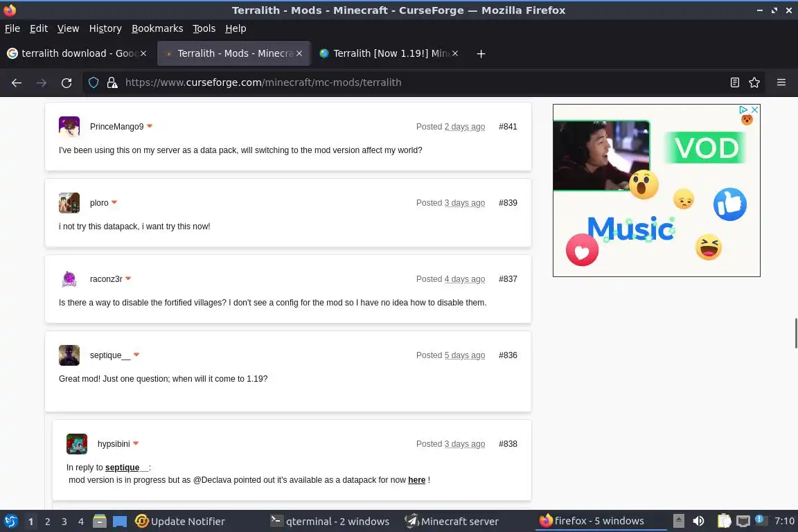
Task: Toggle reader view icon
Action: pos(734,82)
